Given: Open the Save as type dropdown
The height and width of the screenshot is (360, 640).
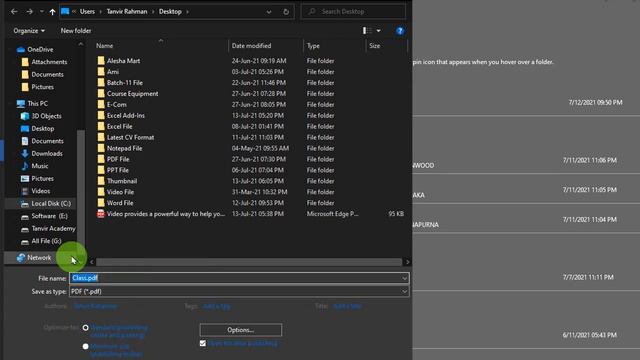Looking at the screenshot, I should click(x=404, y=291).
